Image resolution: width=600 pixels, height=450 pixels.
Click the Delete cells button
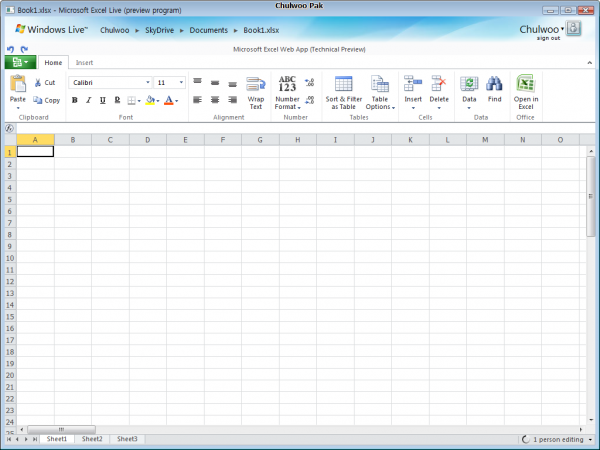pyautogui.click(x=439, y=93)
